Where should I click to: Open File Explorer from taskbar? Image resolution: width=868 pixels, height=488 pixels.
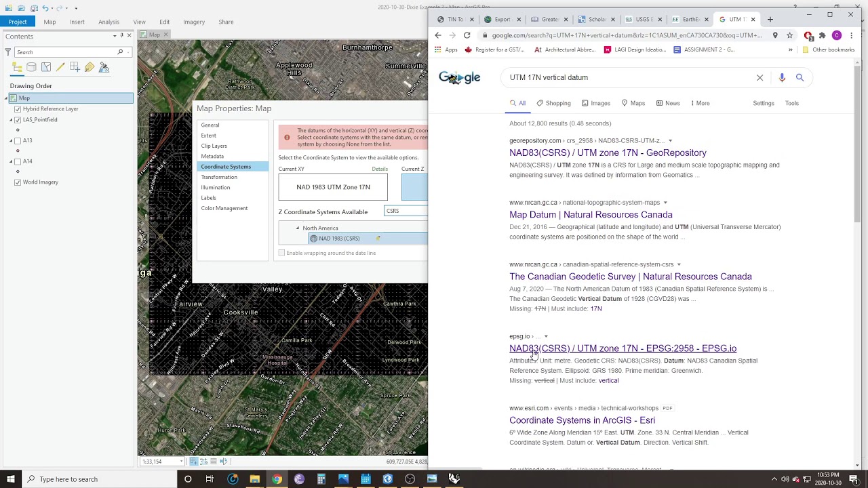click(254, 479)
